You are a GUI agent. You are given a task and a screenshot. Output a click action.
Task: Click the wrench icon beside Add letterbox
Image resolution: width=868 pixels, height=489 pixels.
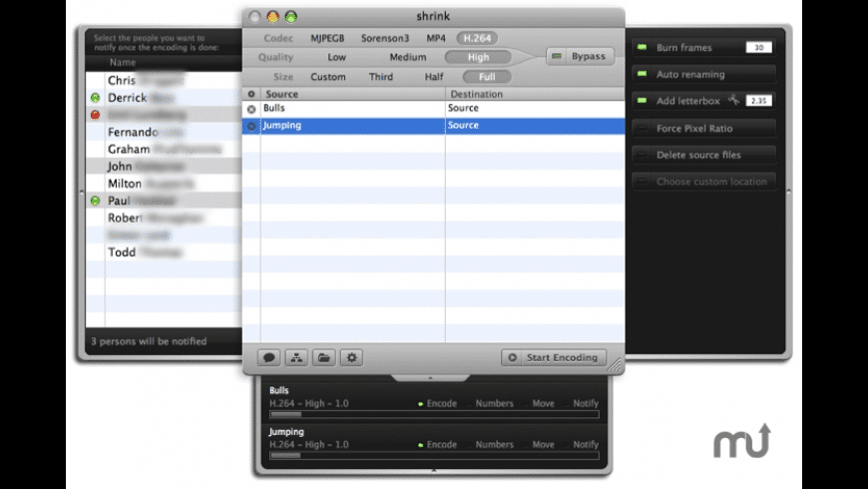tap(733, 100)
